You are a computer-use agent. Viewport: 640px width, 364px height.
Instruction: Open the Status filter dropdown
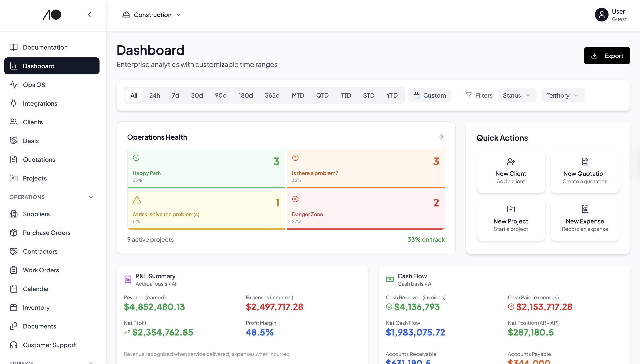[x=516, y=95]
